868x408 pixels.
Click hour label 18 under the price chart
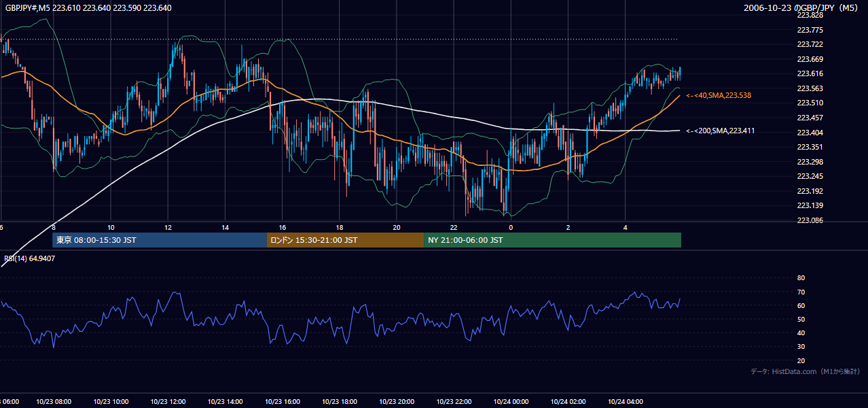click(x=340, y=228)
